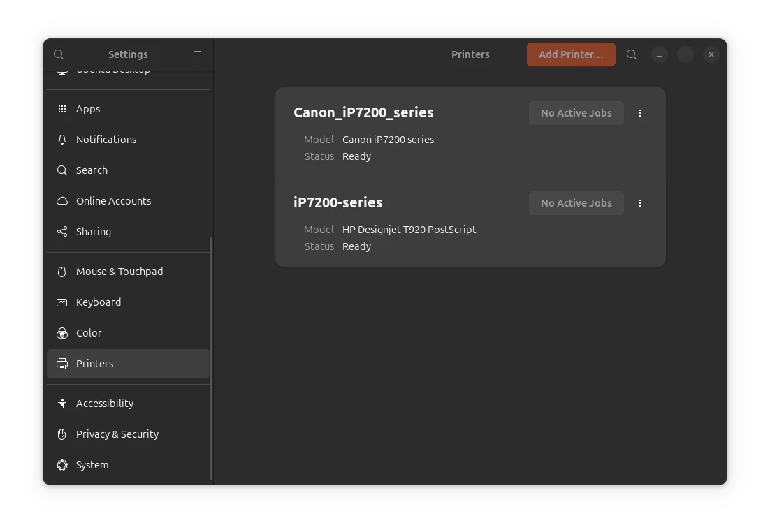The image size is (770, 532).
Task: Select the Accessibility panel
Action: pos(128,404)
